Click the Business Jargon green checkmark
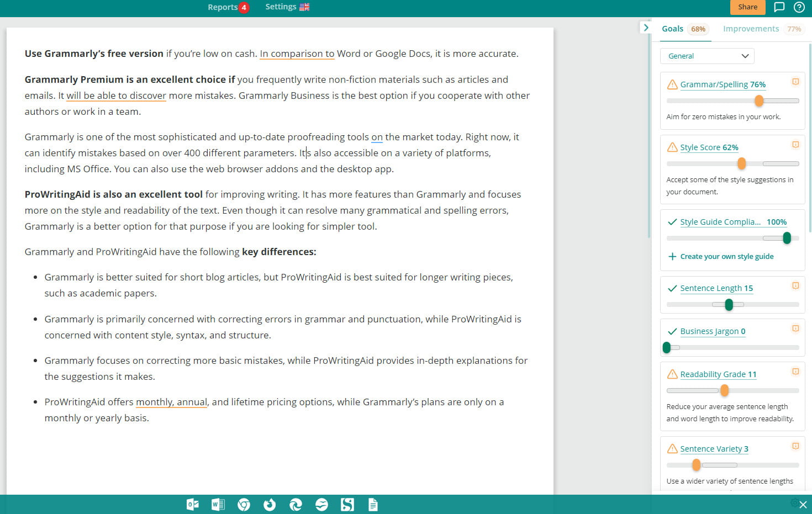 tap(672, 331)
